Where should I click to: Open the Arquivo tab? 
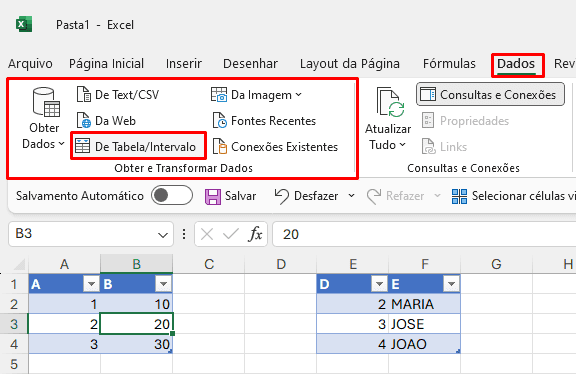30,64
